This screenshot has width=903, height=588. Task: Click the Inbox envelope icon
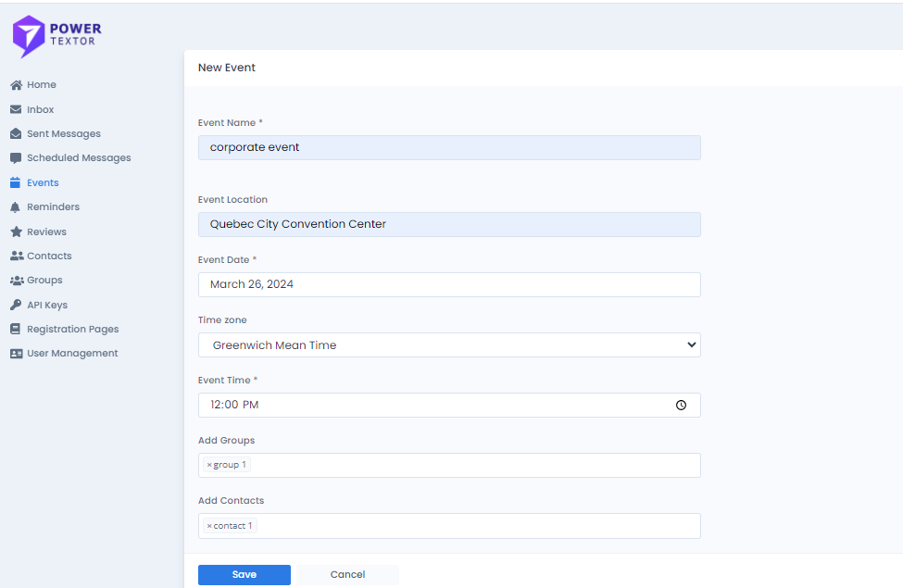click(16, 109)
